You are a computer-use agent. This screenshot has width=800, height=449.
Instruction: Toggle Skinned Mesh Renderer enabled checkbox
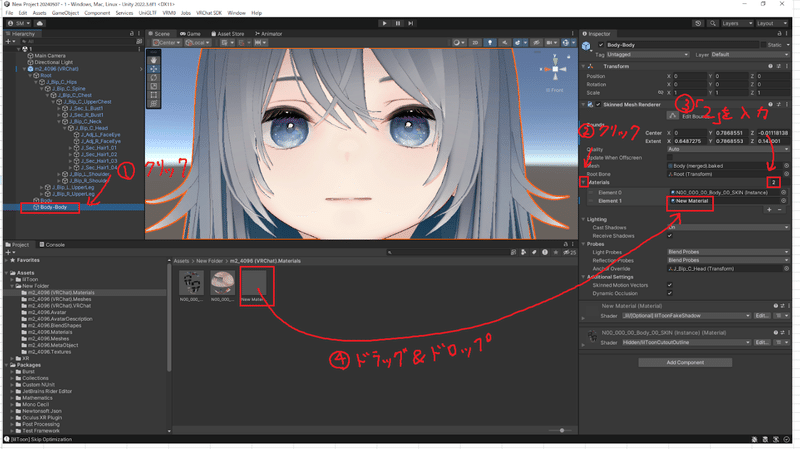(x=598, y=105)
